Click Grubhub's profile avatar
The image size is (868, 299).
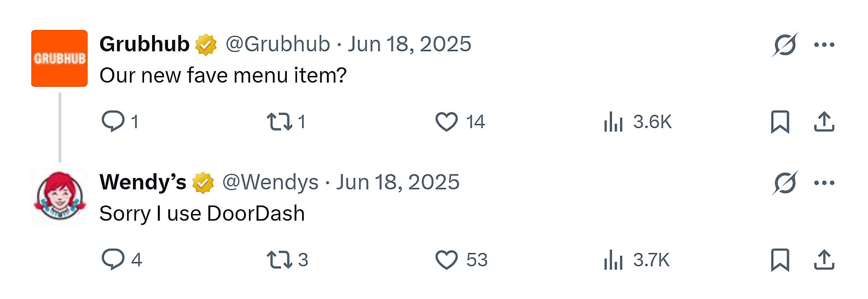pyautogui.click(x=60, y=58)
